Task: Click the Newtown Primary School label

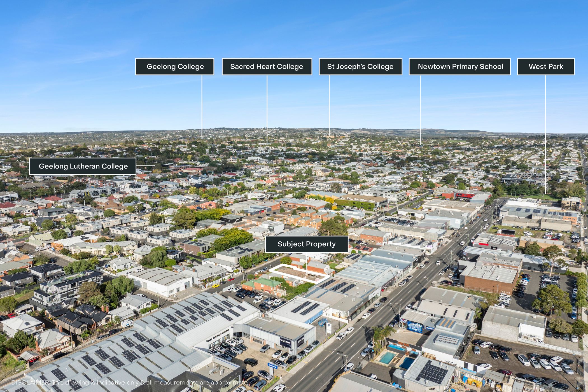Action: 460,67
